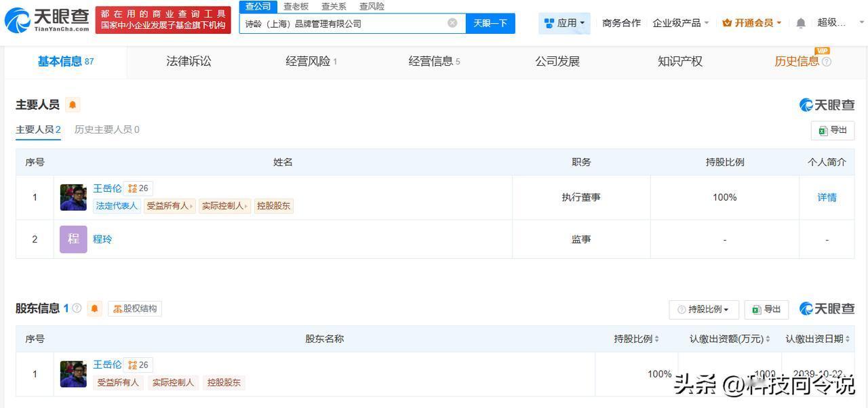
Task: Open the 知识产权 tab
Action: click(x=680, y=62)
